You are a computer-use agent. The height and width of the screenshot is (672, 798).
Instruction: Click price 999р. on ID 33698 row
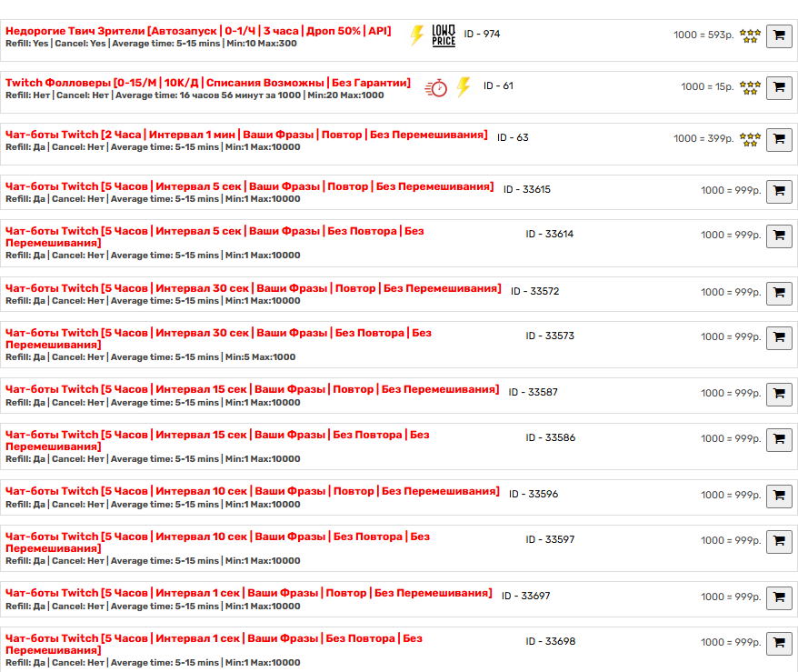point(731,643)
